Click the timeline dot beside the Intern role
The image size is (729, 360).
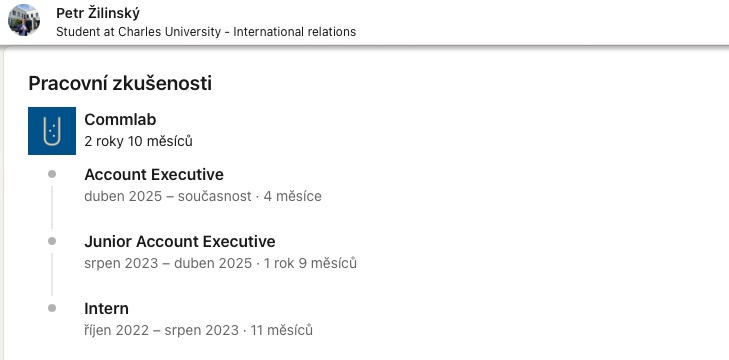pos(52,308)
